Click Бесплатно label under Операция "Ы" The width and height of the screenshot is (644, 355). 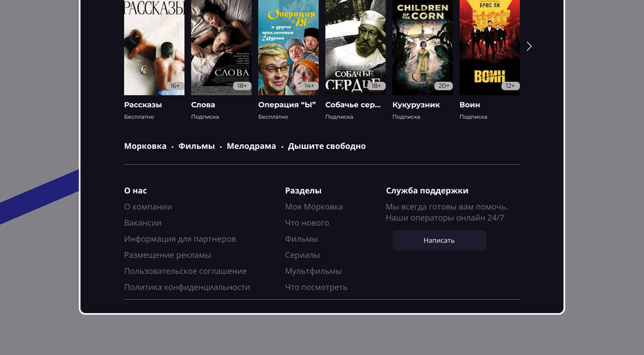[x=273, y=116]
